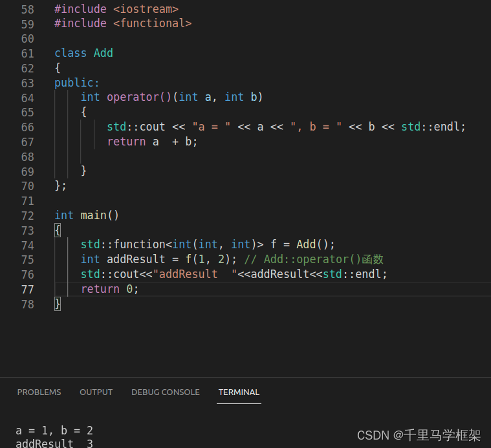Click line number 78 in gutter

point(28,304)
